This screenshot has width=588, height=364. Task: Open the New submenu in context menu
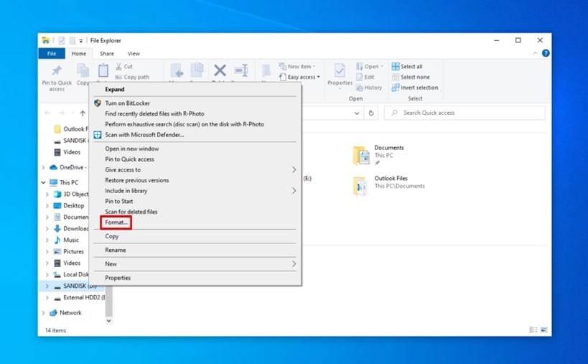pos(195,264)
